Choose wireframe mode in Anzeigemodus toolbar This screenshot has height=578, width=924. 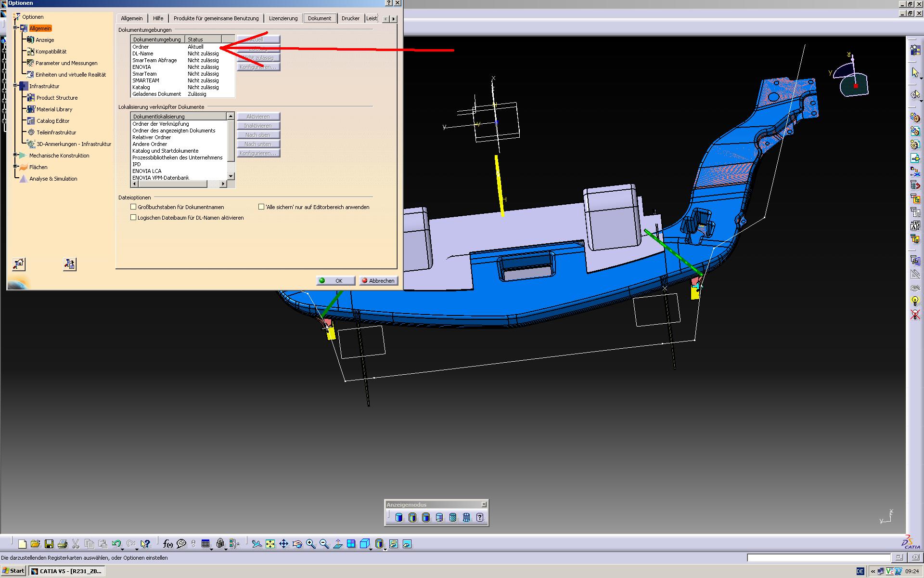(466, 517)
